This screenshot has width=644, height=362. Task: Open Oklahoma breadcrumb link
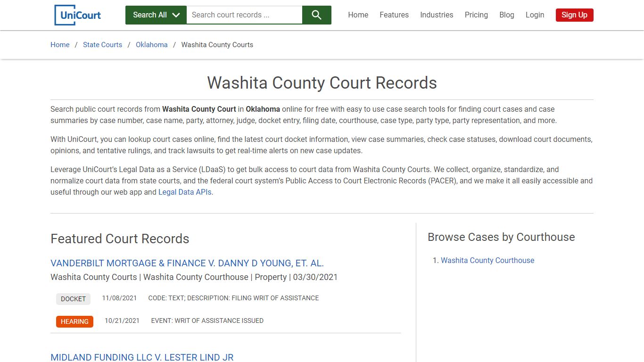coord(152,45)
